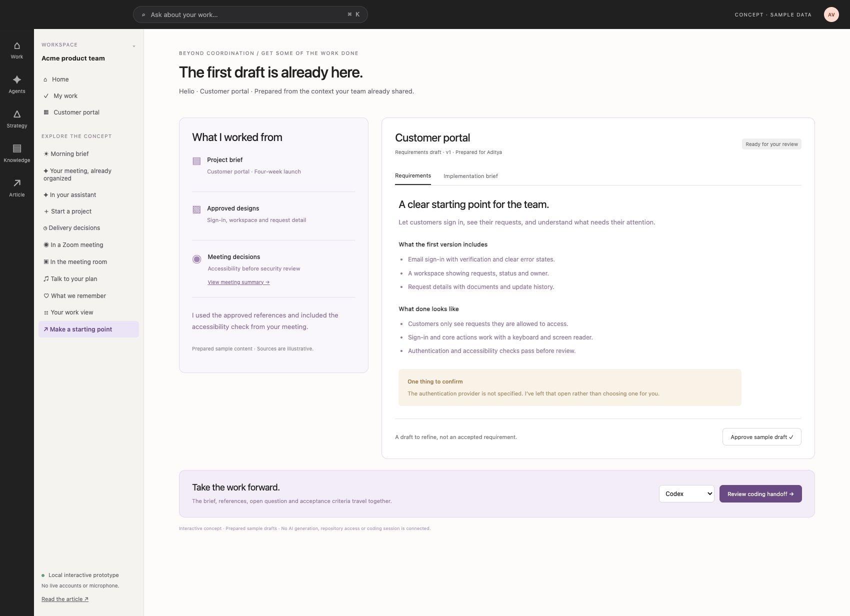Click the search magnifier icon
850x616 pixels.
[143, 15]
